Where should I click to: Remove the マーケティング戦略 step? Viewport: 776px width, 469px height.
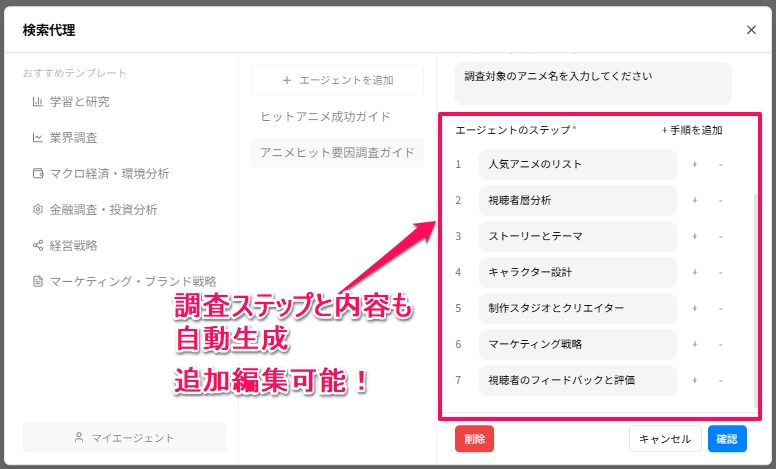tap(720, 344)
